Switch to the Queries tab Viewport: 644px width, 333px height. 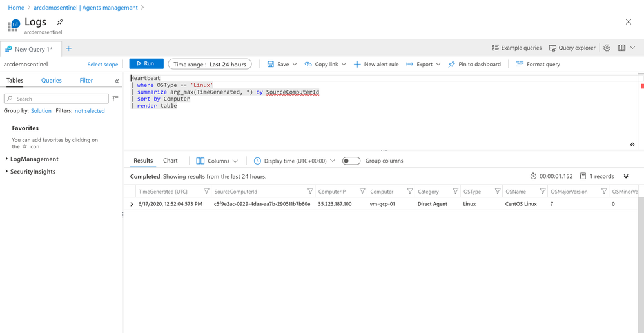point(52,81)
